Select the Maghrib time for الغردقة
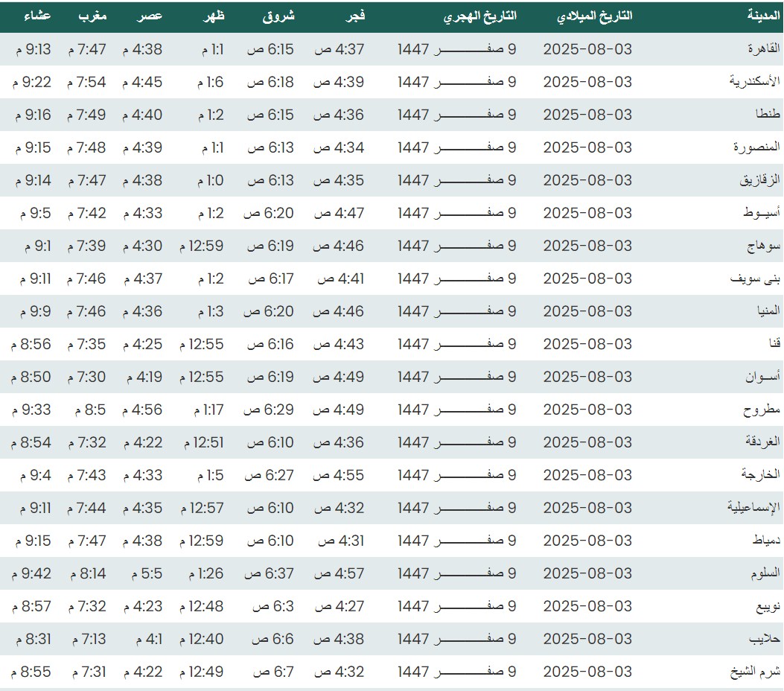784x691 pixels. coord(89,442)
